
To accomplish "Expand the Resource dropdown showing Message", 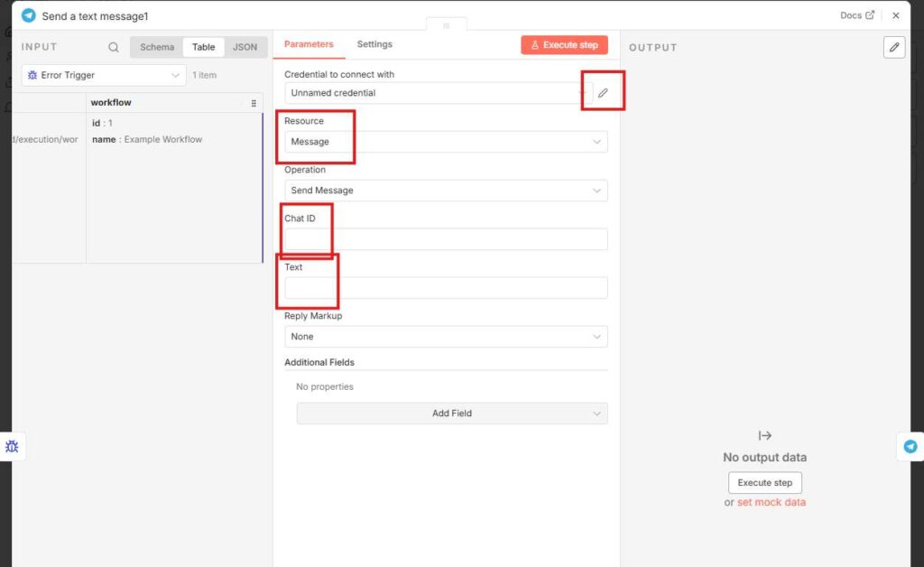I will point(446,142).
